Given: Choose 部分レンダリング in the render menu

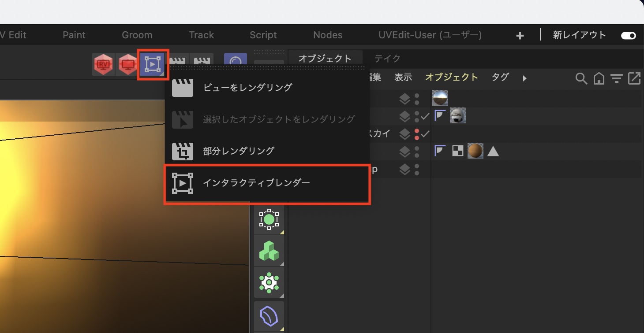Looking at the screenshot, I should coord(239,151).
